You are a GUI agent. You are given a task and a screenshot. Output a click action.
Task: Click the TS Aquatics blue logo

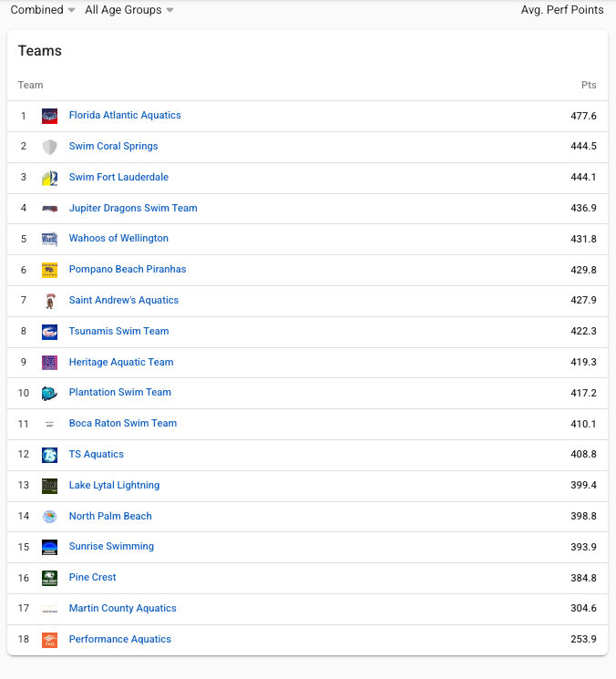click(49, 455)
